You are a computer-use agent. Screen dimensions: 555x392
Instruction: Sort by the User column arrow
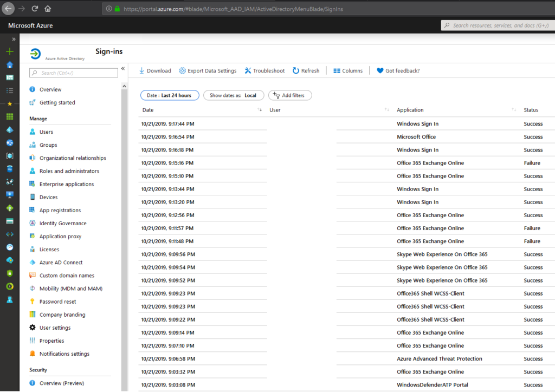(387, 110)
